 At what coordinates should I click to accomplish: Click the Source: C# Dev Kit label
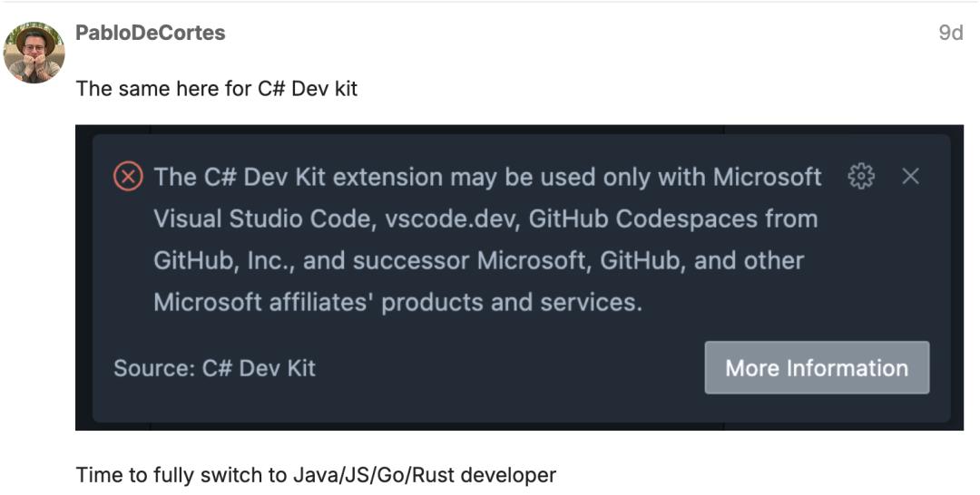[214, 368]
